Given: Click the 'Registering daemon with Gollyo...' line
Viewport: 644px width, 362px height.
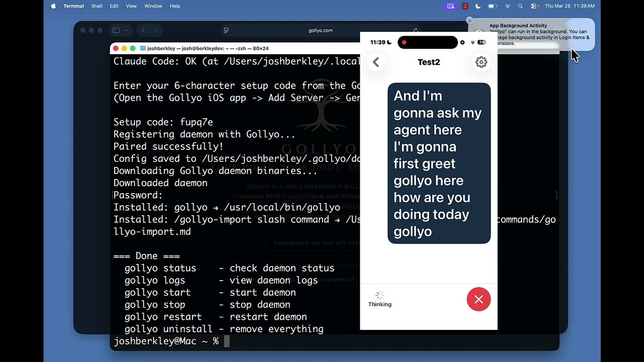Looking at the screenshot, I should point(204,134).
